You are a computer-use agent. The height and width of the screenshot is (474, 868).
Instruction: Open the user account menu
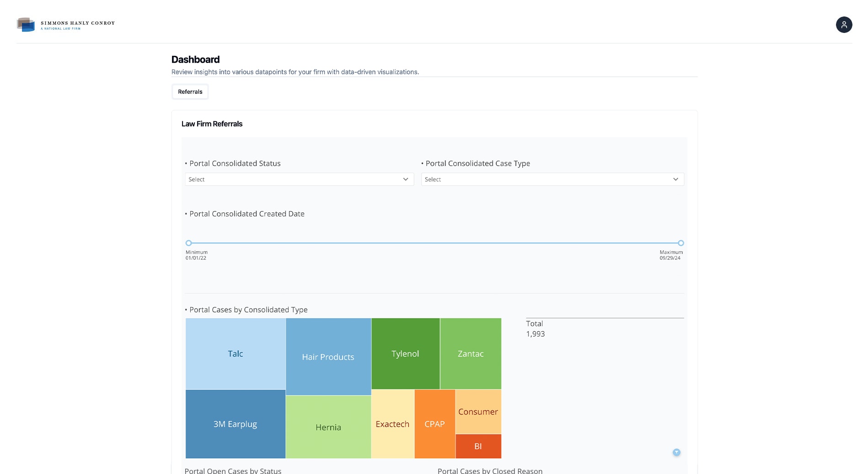click(x=844, y=25)
